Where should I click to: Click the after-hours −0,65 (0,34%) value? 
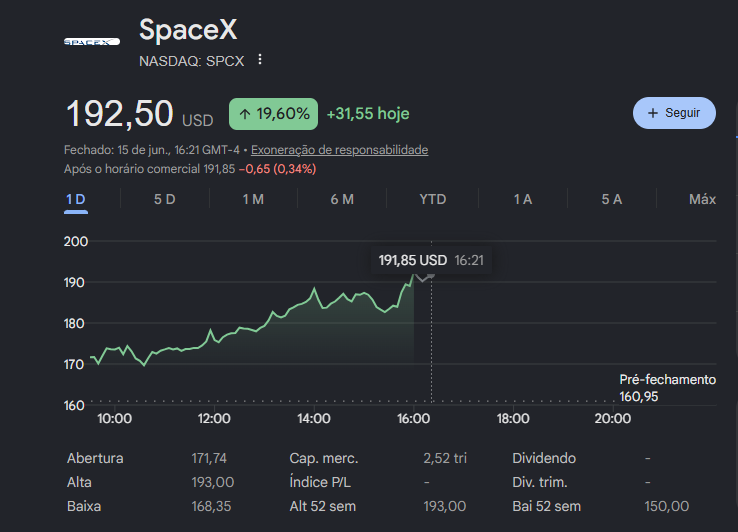(277, 169)
